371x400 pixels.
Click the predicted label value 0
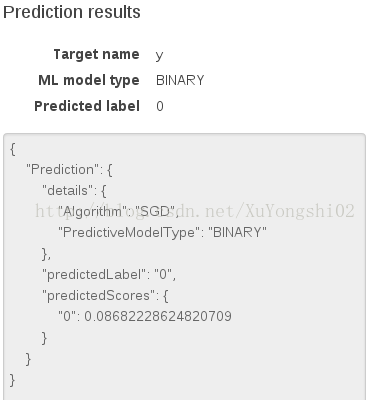tap(160, 106)
